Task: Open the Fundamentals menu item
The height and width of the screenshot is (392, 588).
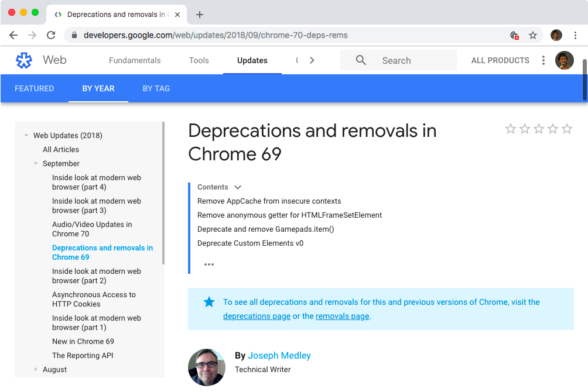Action: tap(135, 60)
